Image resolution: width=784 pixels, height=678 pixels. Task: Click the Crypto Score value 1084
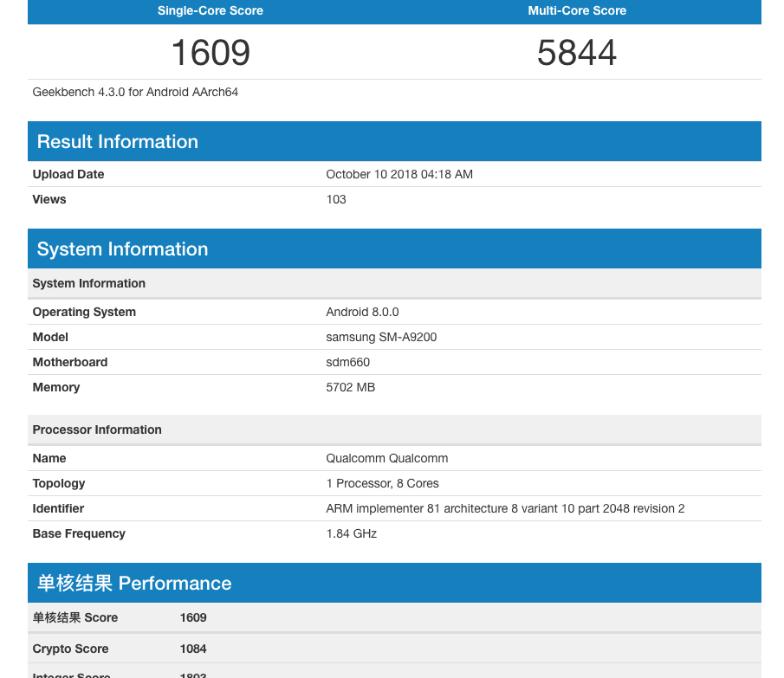(x=193, y=649)
